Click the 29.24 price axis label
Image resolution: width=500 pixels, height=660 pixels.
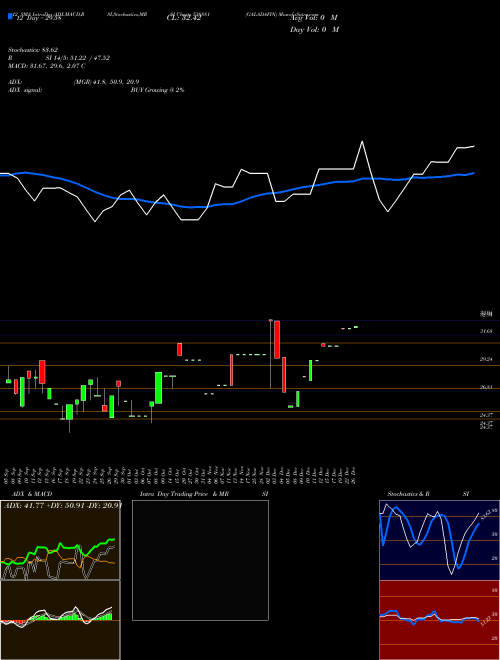[x=486, y=359]
